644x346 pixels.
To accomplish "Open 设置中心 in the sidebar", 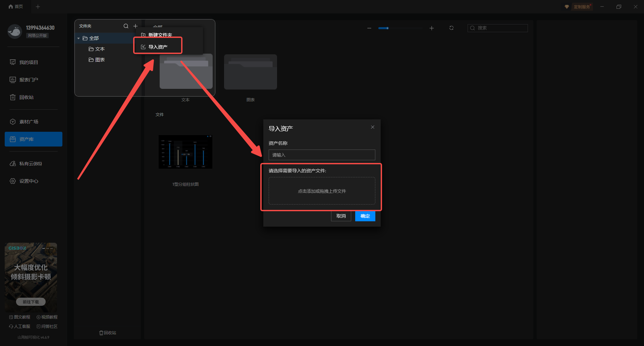I will point(29,181).
